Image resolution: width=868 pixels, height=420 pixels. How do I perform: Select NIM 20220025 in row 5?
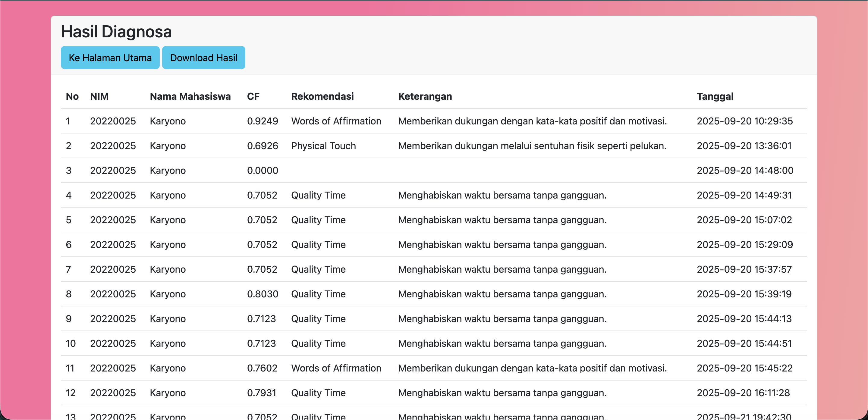pyautogui.click(x=113, y=220)
